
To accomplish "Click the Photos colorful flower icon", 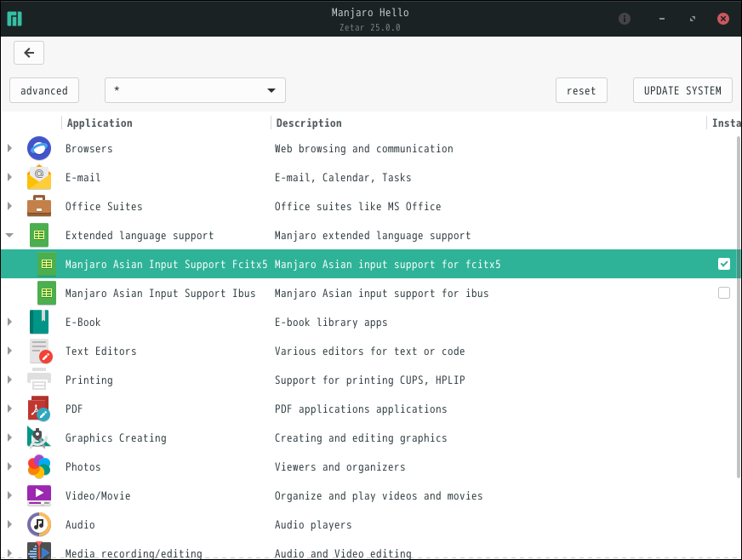I will click(39, 466).
